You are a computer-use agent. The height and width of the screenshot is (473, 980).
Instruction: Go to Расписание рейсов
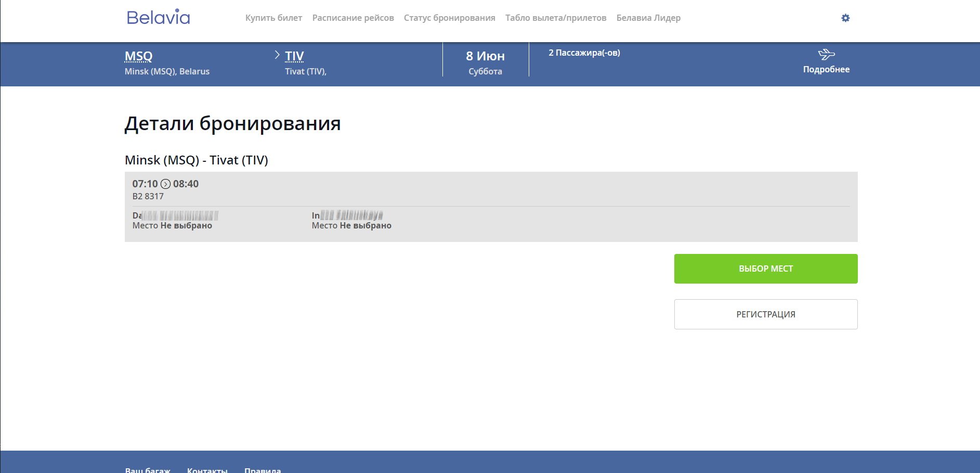click(353, 18)
